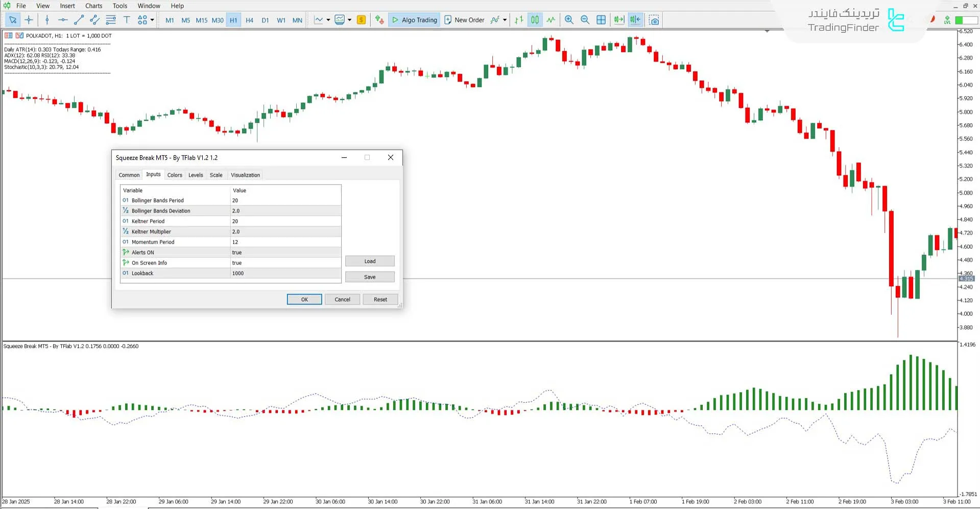Draw a horizontal line with toolbar tool

(63, 20)
